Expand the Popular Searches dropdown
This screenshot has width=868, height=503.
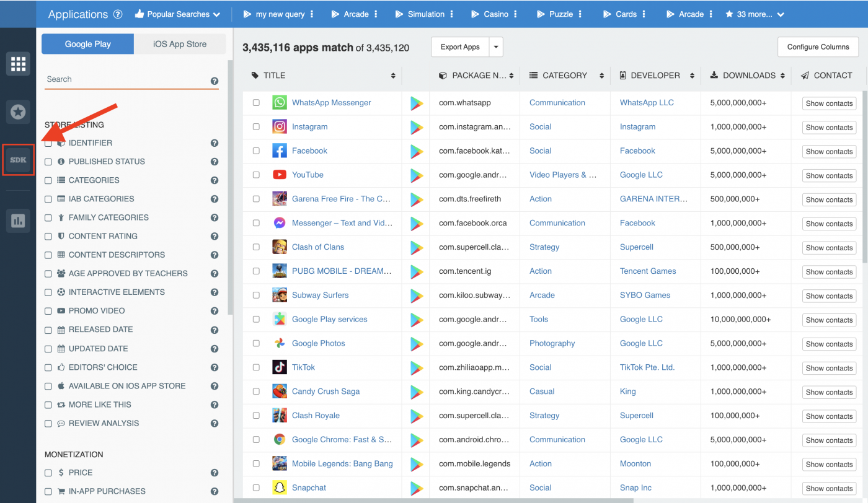[x=177, y=14]
